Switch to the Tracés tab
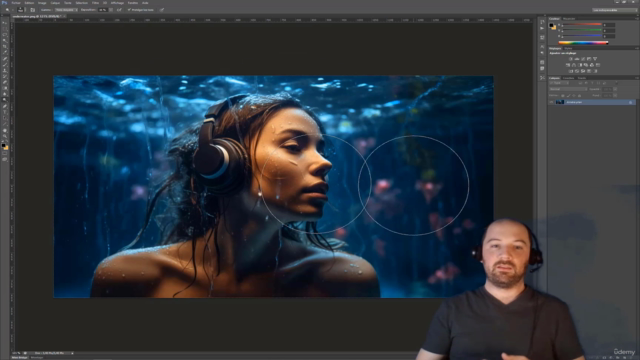The image size is (640, 360). [582, 78]
